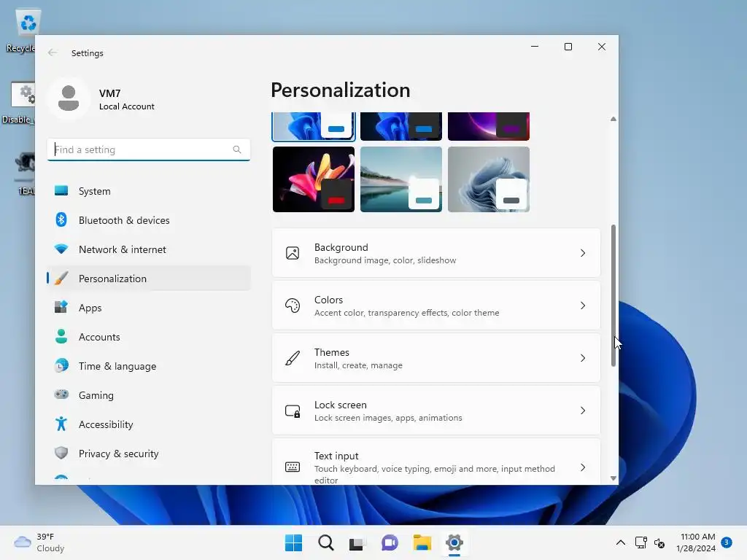The image size is (747, 560).
Task: Go to Time & language settings
Action: (x=148, y=366)
